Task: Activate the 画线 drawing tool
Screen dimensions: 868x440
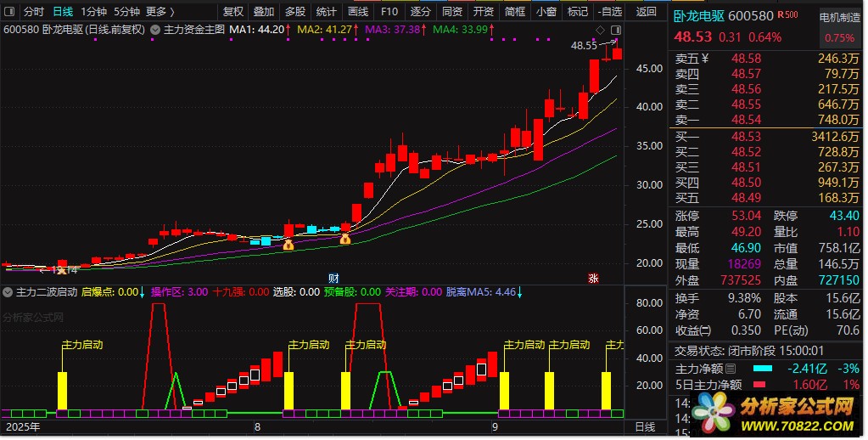Action: 358,12
